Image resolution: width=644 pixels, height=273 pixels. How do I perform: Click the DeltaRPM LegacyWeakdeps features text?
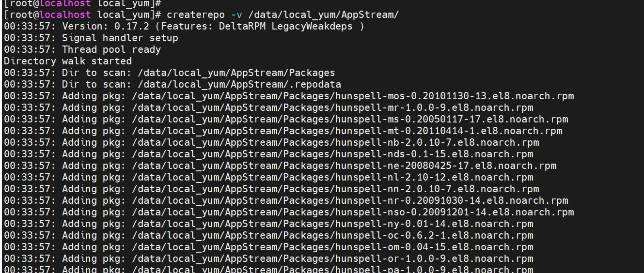[x=285, y=26]
